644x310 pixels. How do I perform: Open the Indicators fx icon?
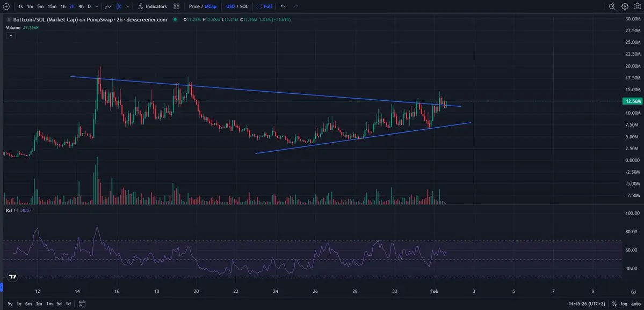point(141,6)
